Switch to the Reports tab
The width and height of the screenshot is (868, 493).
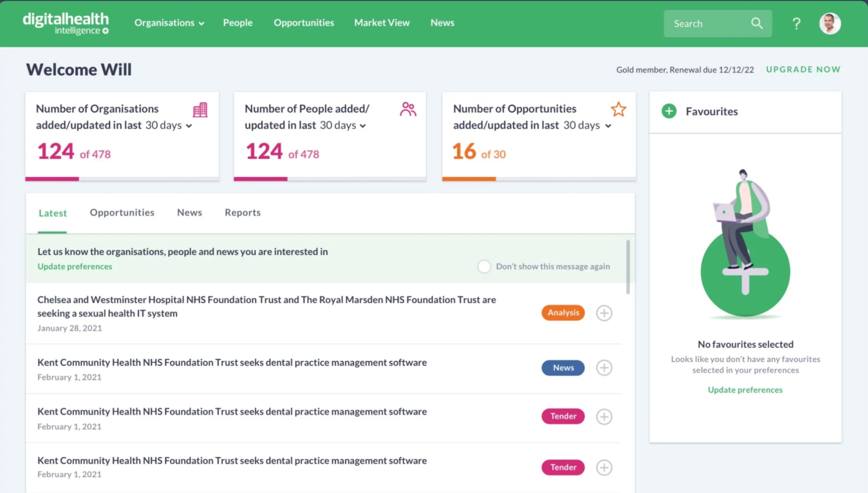click(243, 213)
